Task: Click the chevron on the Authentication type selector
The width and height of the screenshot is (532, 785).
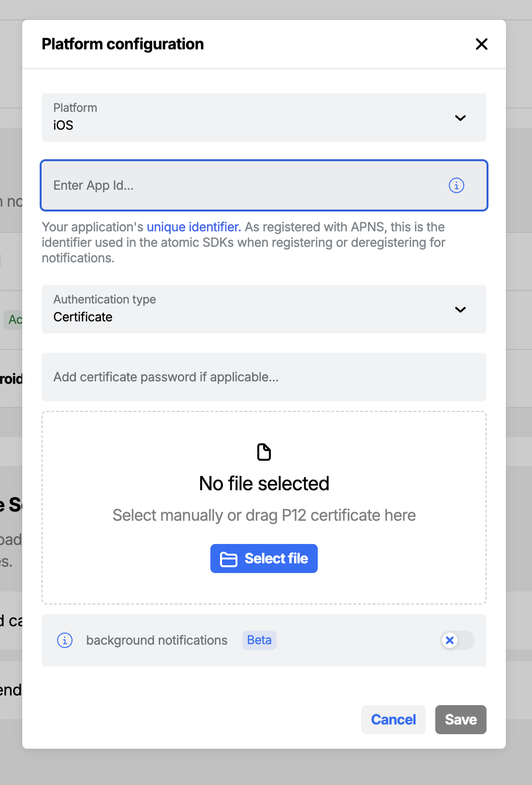Action: click(460, 310)
